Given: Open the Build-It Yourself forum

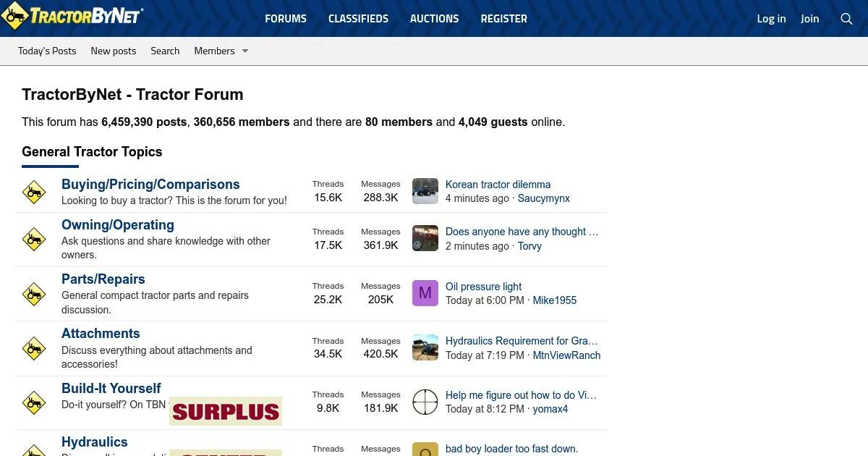Looking at the screenshot, I should click(x=111, y=389).
